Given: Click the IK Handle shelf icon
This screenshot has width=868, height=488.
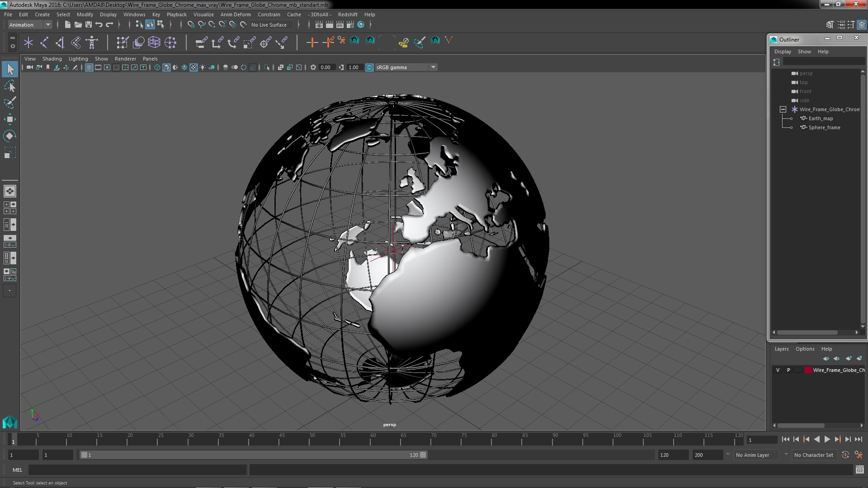Looking at the screenshot, I should [60, 42].
